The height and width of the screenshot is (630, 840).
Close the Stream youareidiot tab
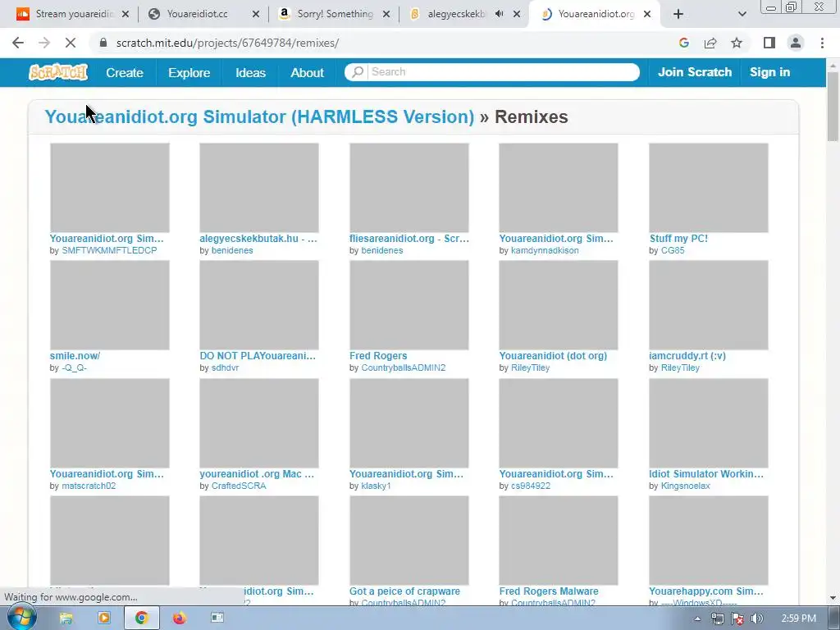pos(126,15)
